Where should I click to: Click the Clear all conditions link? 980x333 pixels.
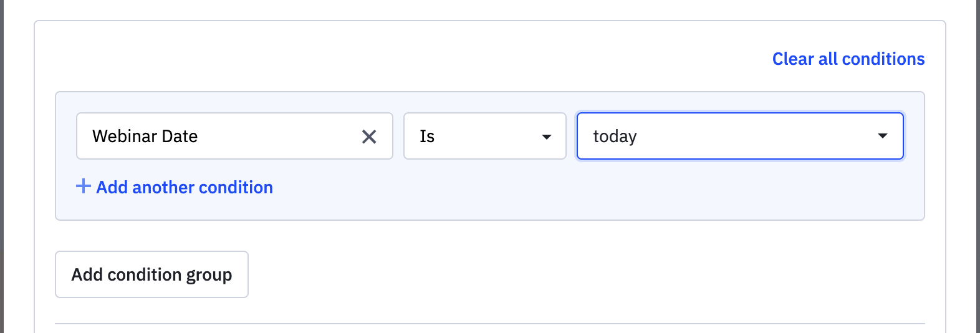coord(848,59)
